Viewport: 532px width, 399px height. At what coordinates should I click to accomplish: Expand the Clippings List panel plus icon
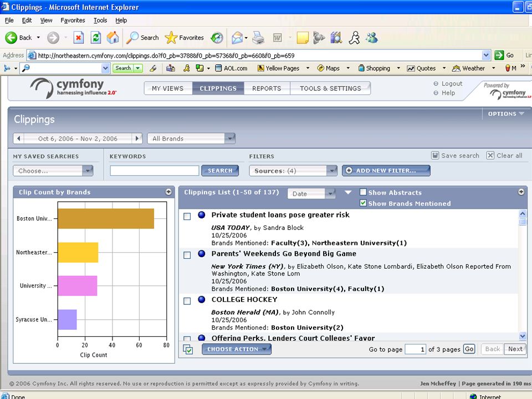521,192
